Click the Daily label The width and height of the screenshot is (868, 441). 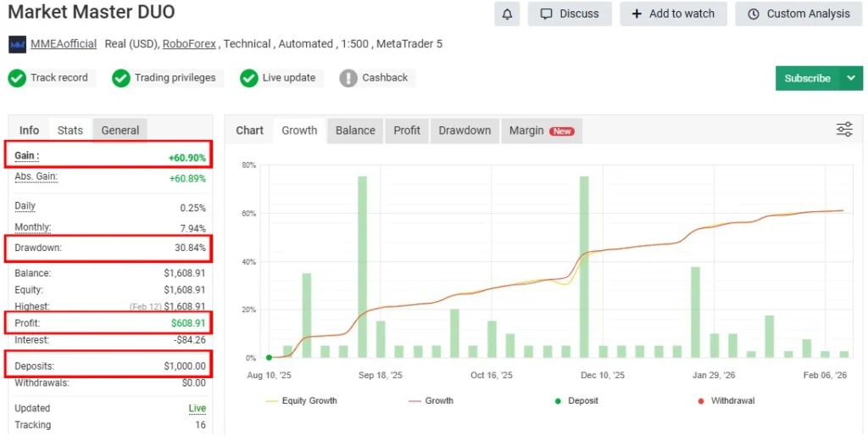25,205
